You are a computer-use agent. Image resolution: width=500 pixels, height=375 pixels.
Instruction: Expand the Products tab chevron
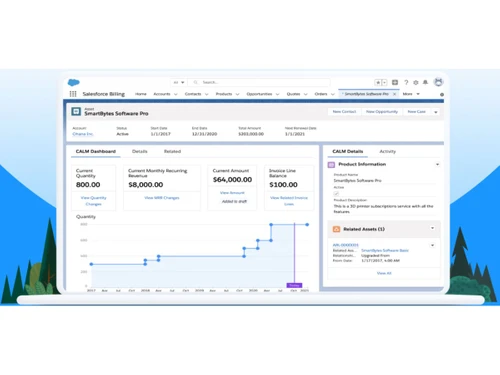click(x=237, y=94)
